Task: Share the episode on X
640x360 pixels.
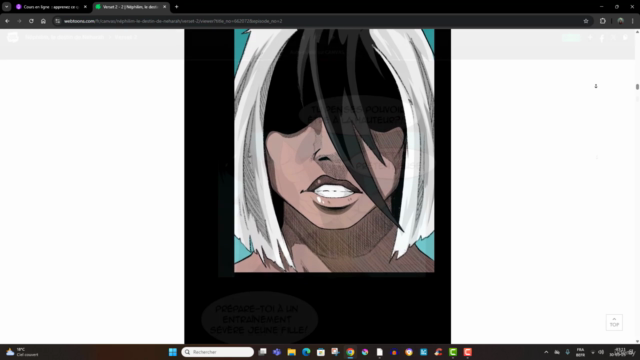Action: coord(613,38)
